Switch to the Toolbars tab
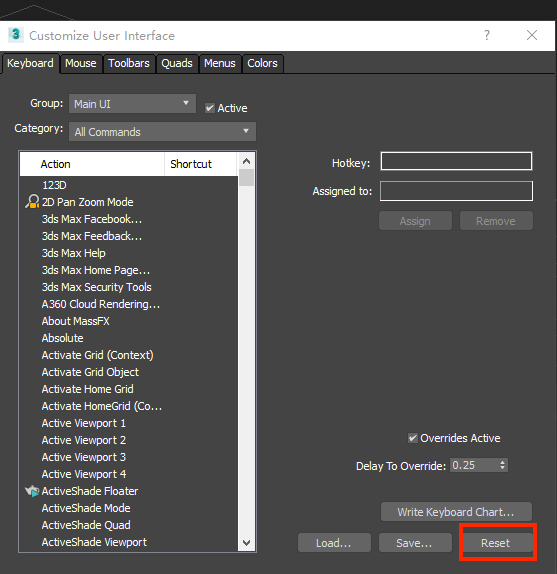 tap(129, 63)
